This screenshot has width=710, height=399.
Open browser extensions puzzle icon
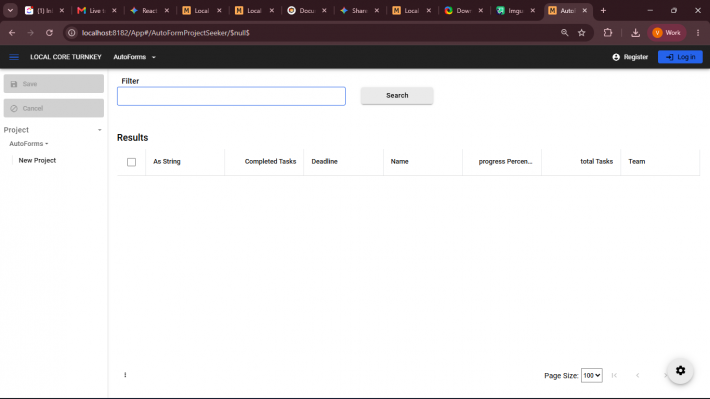tap(608, 33)
